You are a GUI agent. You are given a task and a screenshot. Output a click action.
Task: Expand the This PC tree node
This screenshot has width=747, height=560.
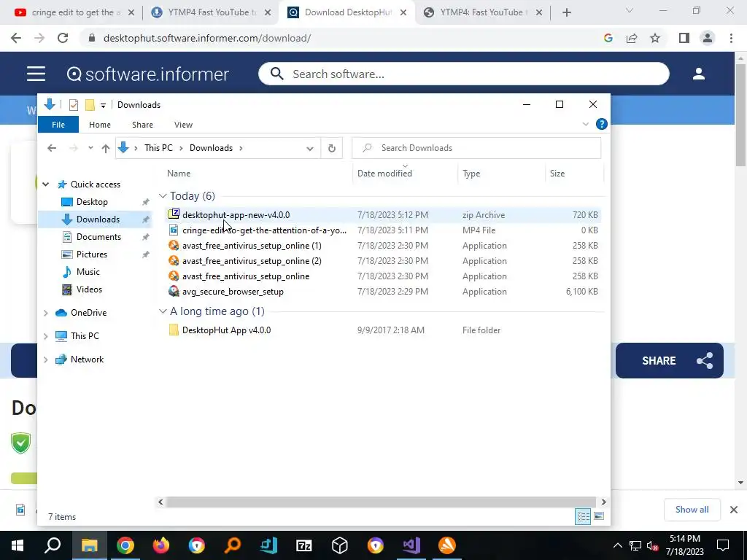46,336
